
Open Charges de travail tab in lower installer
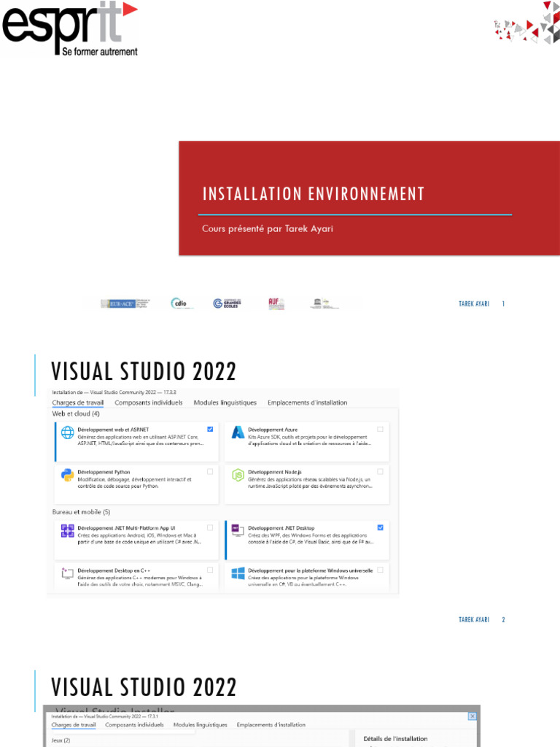[x=74, y=724]
